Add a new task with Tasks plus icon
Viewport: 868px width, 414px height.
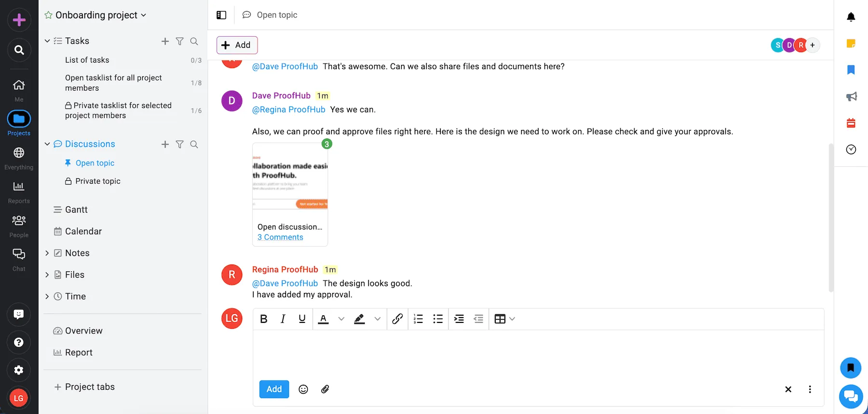pos(165,41)
